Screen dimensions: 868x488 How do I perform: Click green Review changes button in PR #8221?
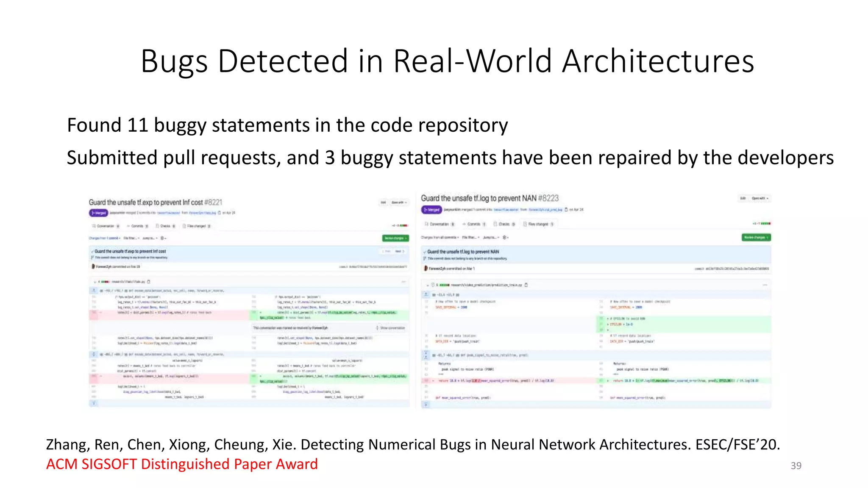point(395,238)
